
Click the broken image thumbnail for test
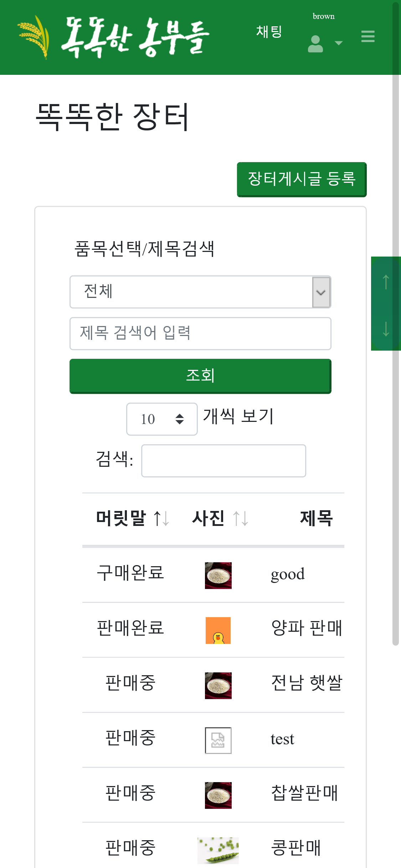click(218, 740)
